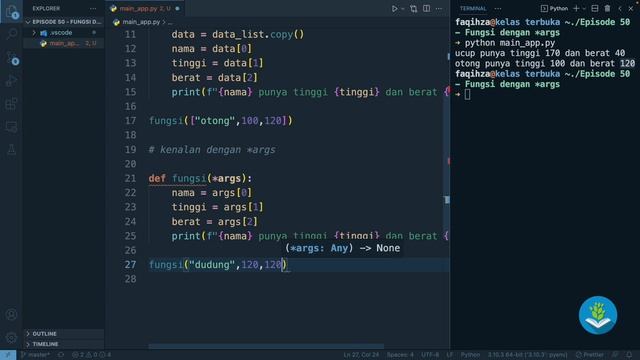
Task: Click the terminal input prompt cursor
Action: [x=467, y=95]
